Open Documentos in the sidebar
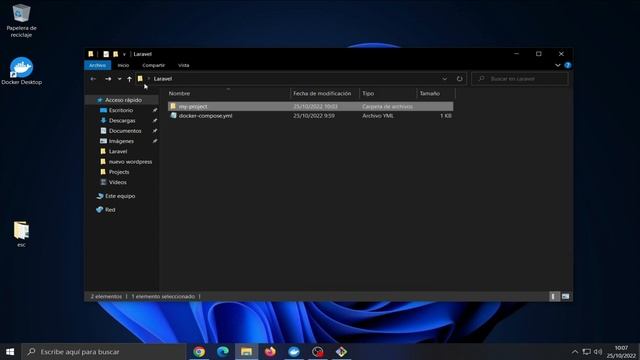 (x=125, y=131)
